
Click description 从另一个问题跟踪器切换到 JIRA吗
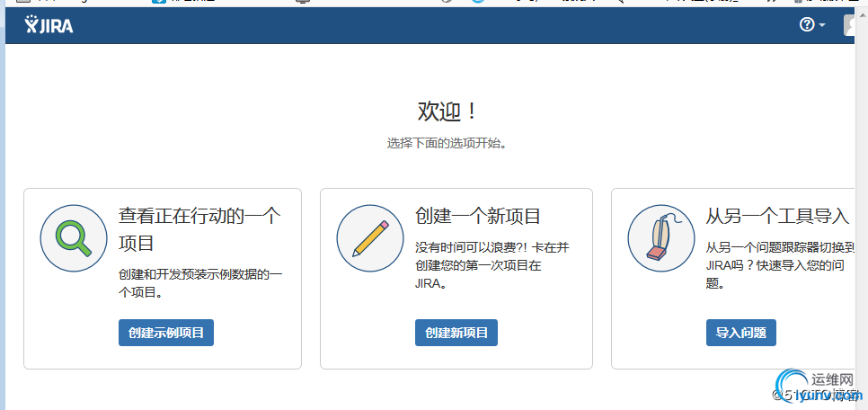[x=781, y=265]
